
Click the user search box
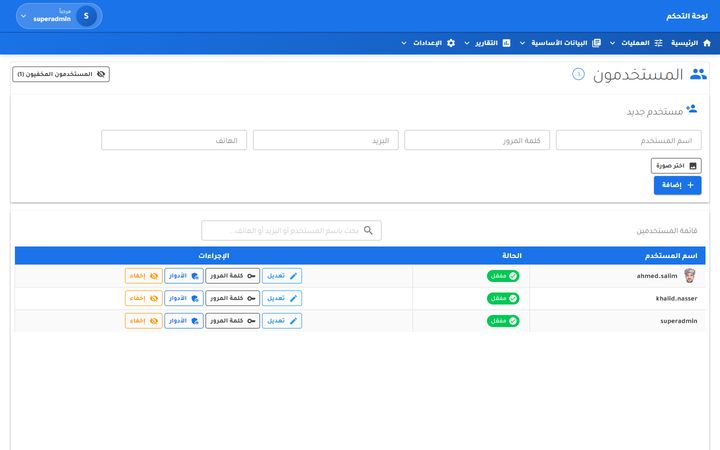291,230
